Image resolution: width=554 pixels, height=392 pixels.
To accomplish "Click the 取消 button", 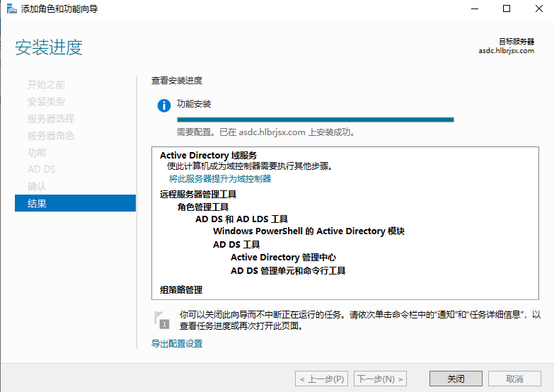I will (514, 379).
